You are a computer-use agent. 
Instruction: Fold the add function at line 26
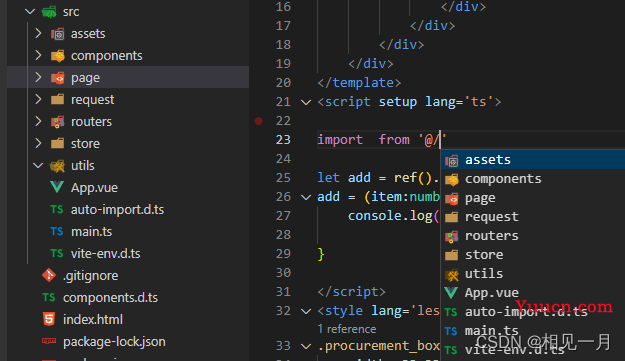pyautogui.click(x=306, y=197)
